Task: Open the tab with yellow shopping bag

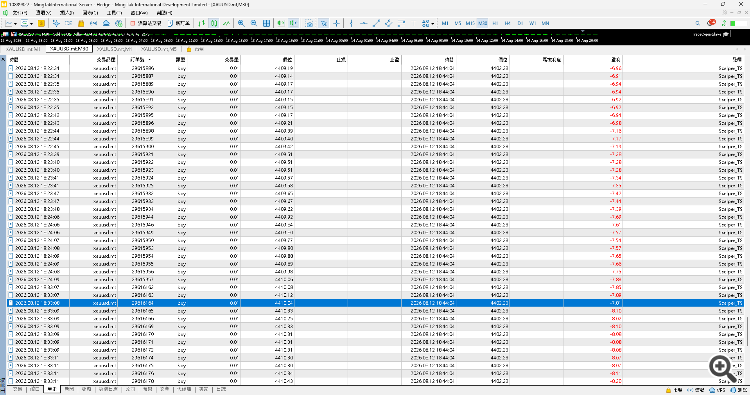Action: click(x=195, y=49)
